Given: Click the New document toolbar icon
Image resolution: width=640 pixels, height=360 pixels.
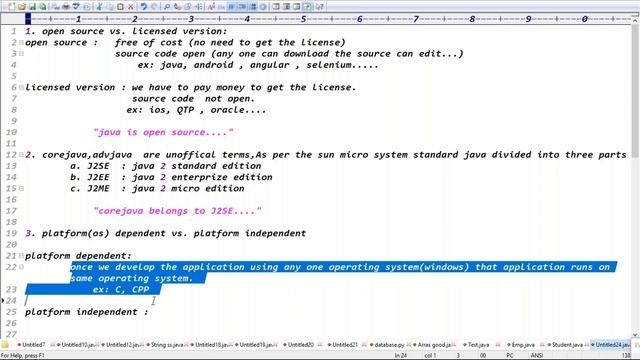Looking at the screenshot, I should click(x=11, y=7).
